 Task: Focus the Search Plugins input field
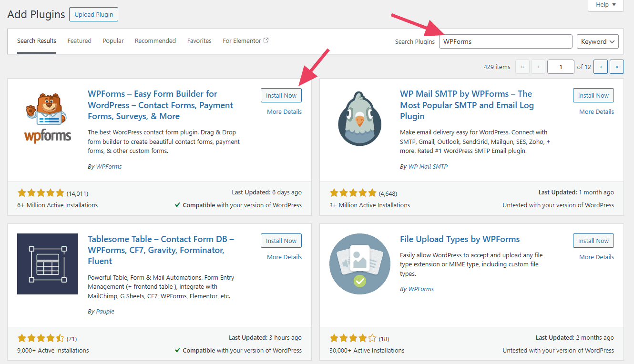pos(505,41)
